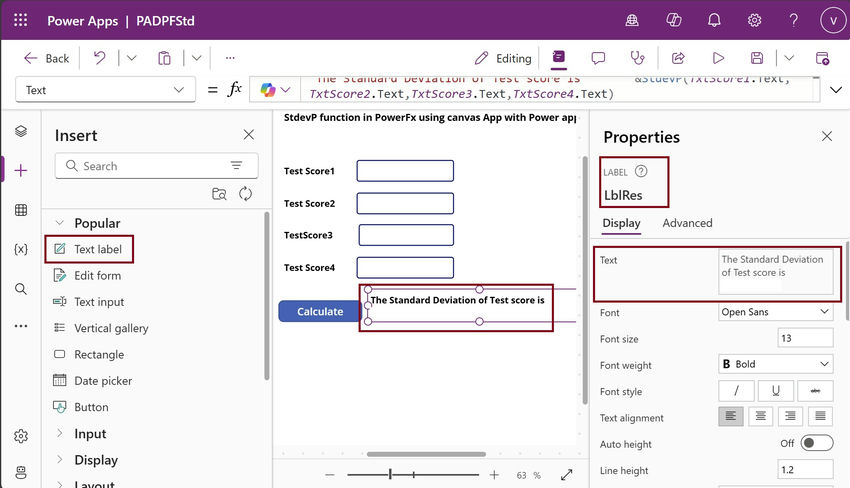Open the Tree view layers icon

coord(21,131)
